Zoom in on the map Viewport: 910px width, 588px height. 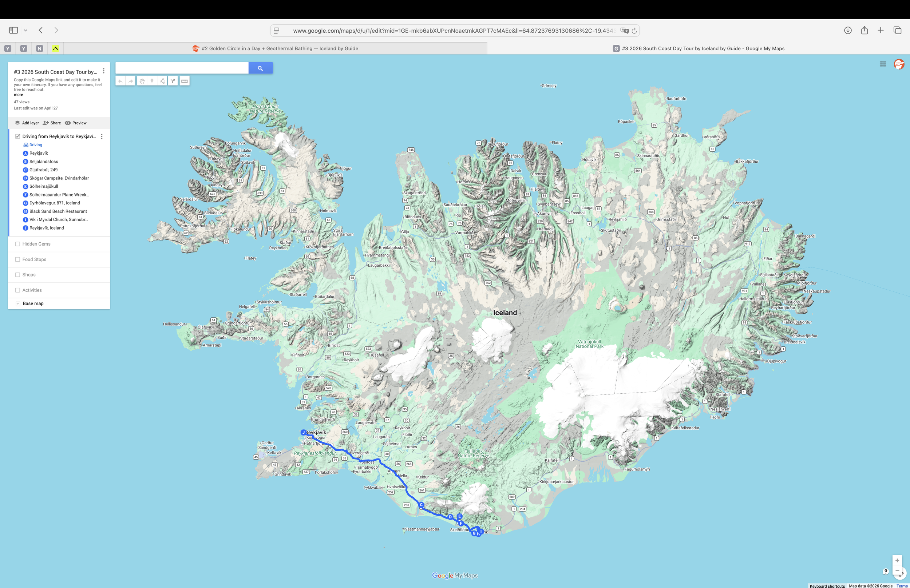897,560
